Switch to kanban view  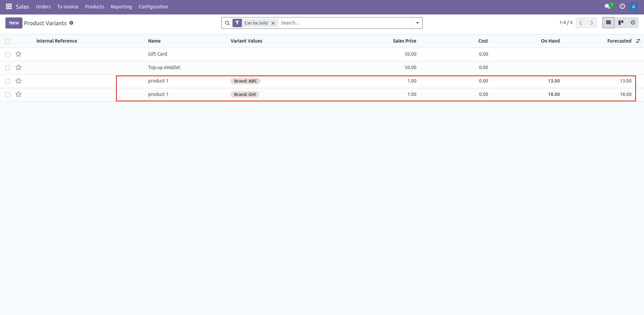pyautogui.click(x=621, y=23)
